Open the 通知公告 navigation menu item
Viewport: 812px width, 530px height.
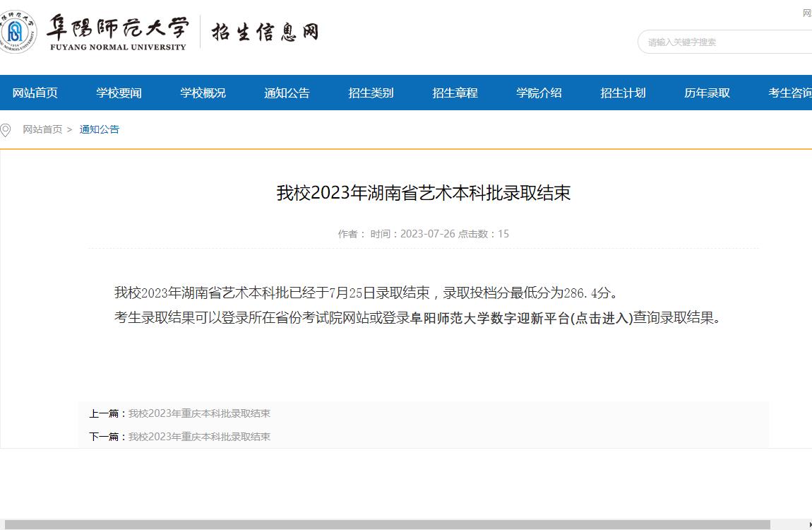pyautogui.click(x=287, y=93)
